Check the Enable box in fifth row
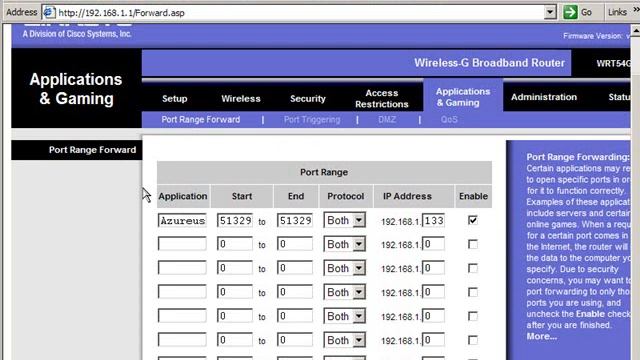 point(473,316)
